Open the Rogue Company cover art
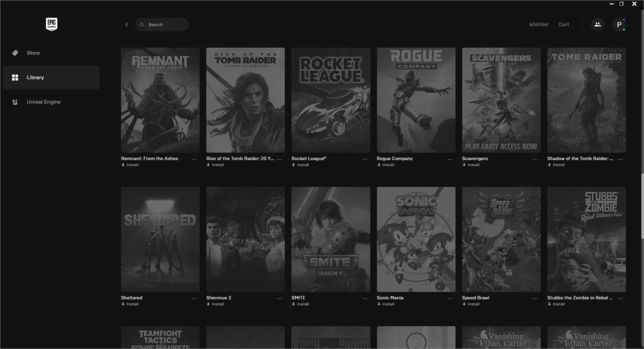Image resolution: width=644 pixels, height=349 pixels. click(416, 100)
